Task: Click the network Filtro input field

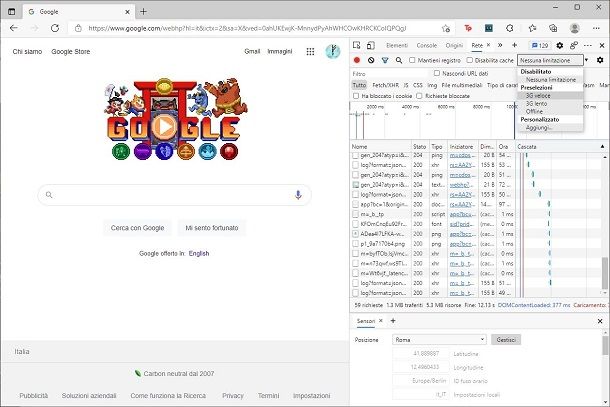Action: point(390,74)
